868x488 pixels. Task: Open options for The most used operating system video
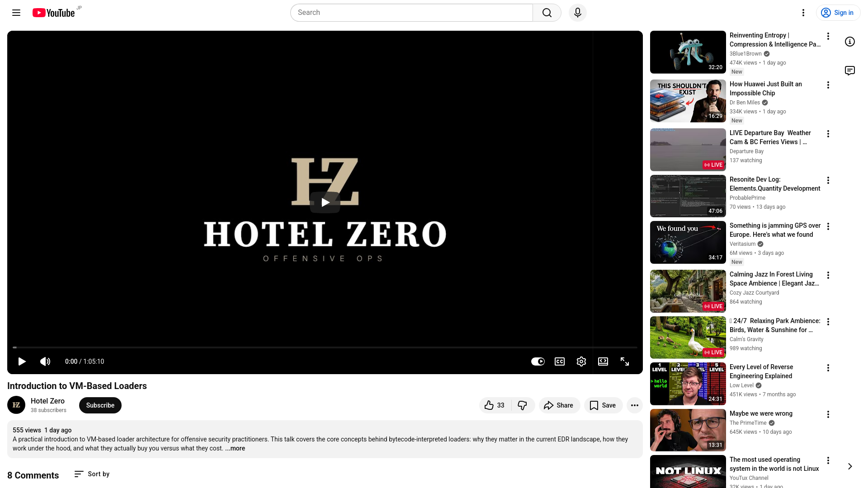(828, 460)
